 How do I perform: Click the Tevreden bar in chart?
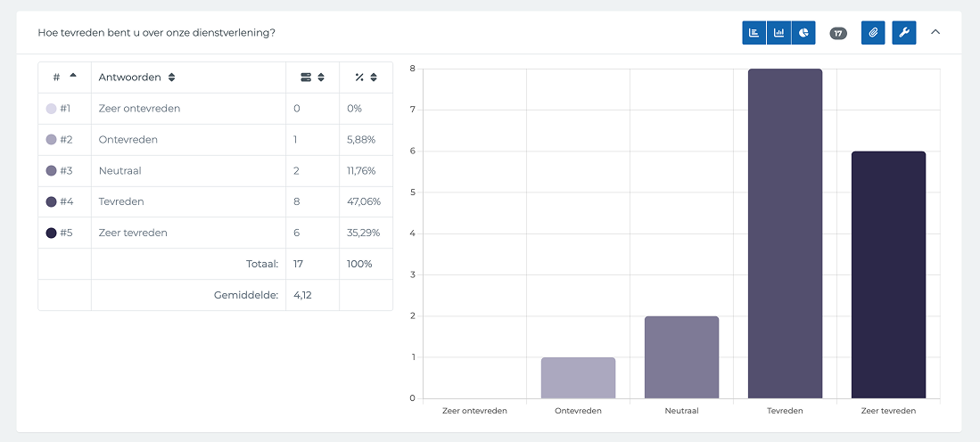pos(785,233)
